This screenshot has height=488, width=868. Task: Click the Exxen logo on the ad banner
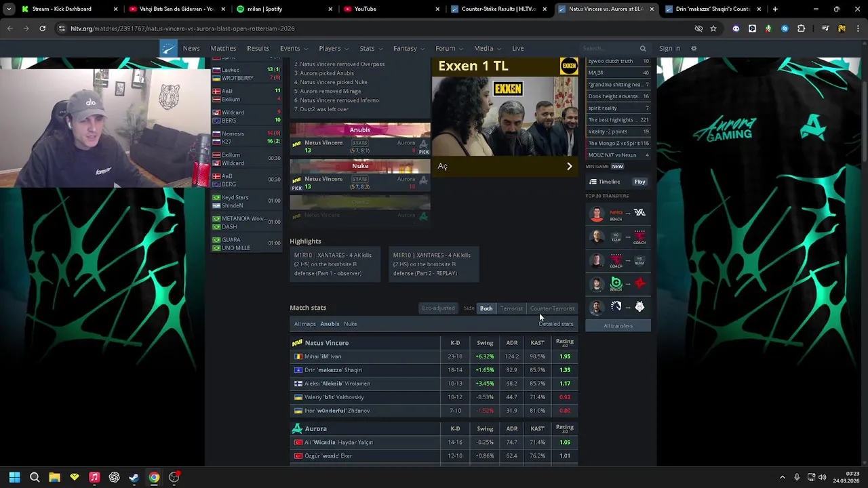(569, 66)
